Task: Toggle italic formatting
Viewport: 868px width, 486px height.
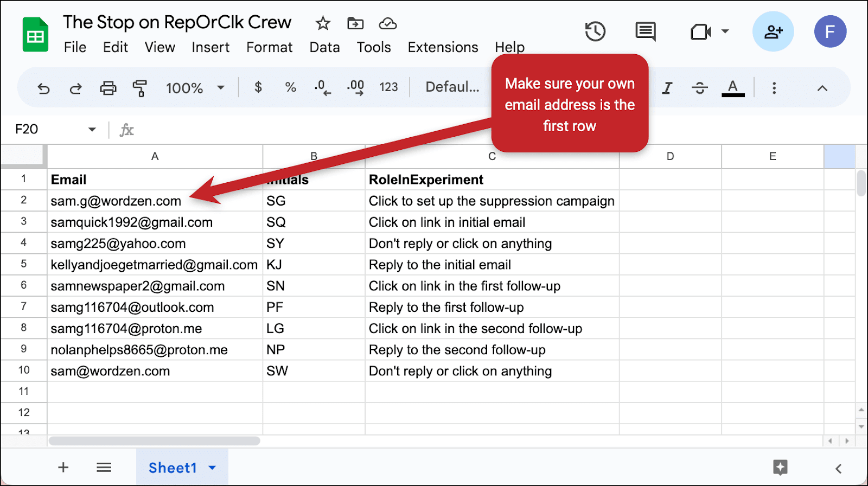Action: coord(667,87)
